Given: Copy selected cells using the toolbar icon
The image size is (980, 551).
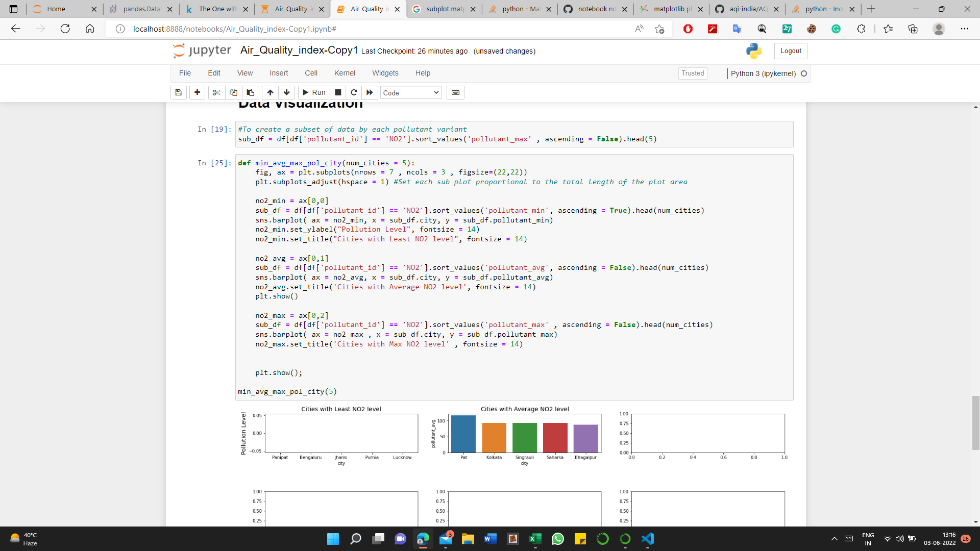Looking at the screenshot, I should [233, 92].
